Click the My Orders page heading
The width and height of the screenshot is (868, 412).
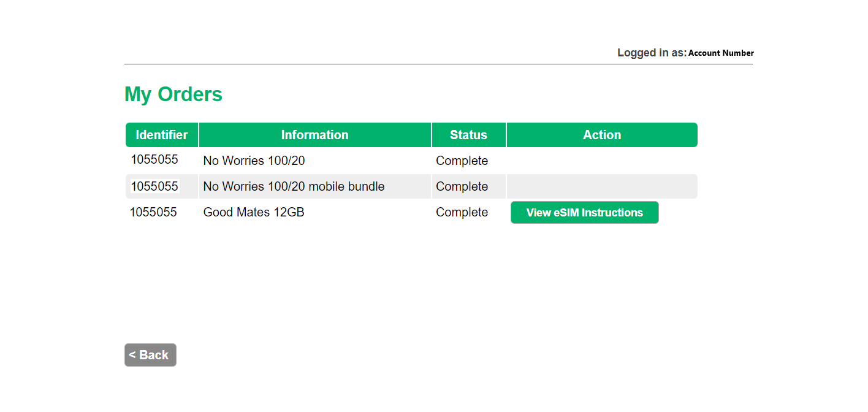[173, 94]
